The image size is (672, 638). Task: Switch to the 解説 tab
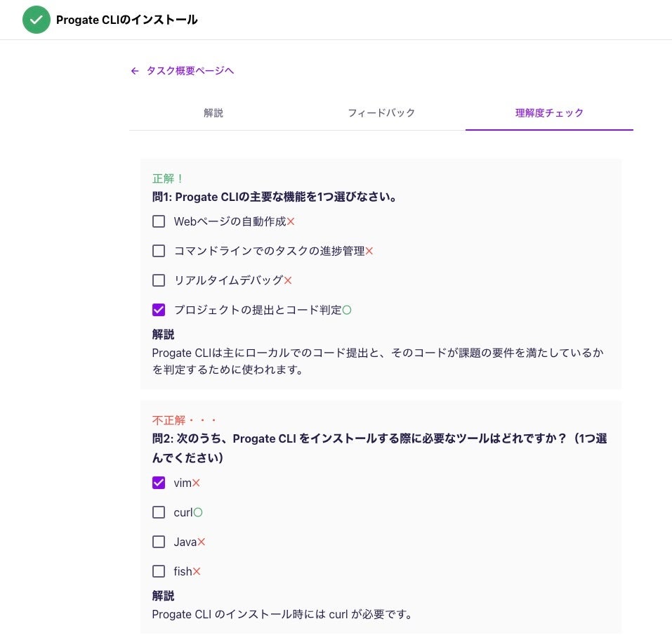(213, 112)
